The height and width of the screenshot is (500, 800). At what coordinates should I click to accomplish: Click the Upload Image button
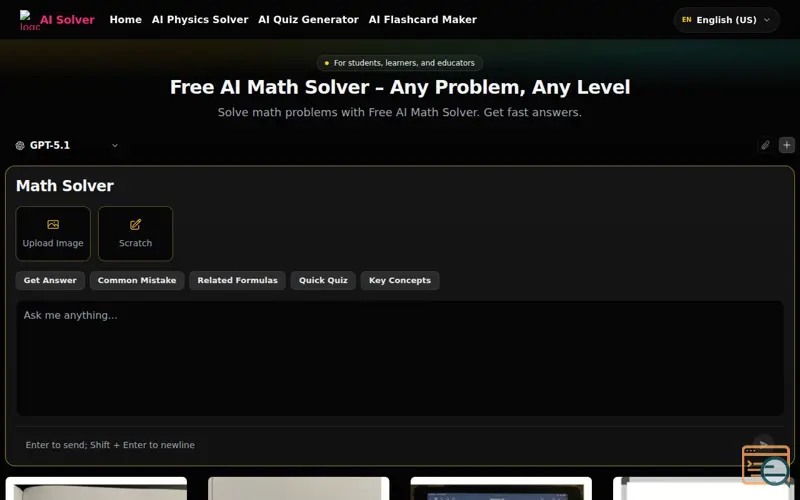coord(53,234)
